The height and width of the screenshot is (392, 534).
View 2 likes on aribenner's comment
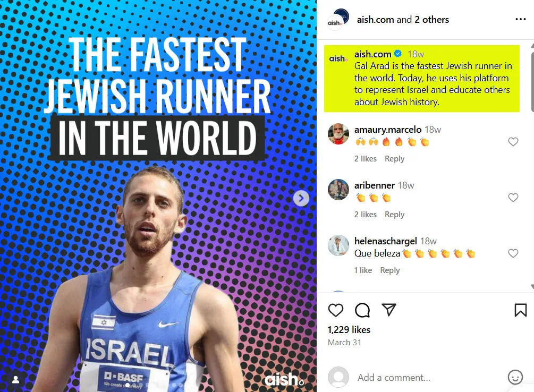(x=366, y=215)
